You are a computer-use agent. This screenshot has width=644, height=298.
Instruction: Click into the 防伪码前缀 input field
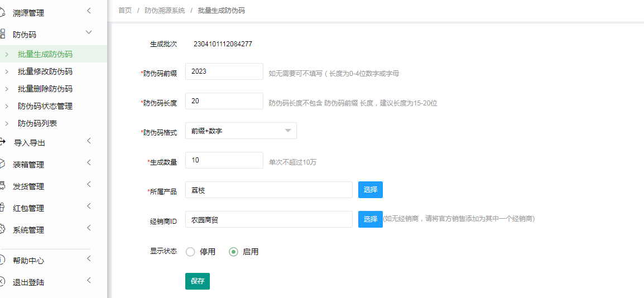pyautogui.click(x=224, y=71)
